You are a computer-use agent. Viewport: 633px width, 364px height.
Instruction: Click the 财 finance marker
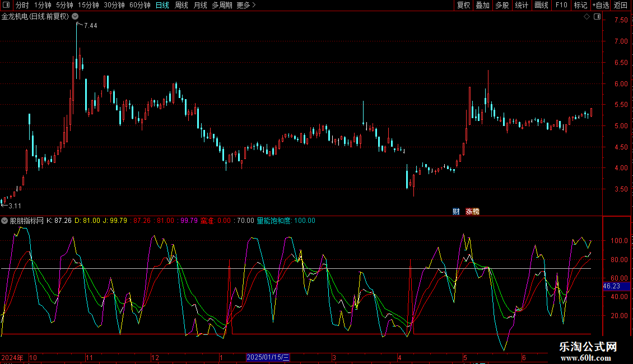click(456, 212)
